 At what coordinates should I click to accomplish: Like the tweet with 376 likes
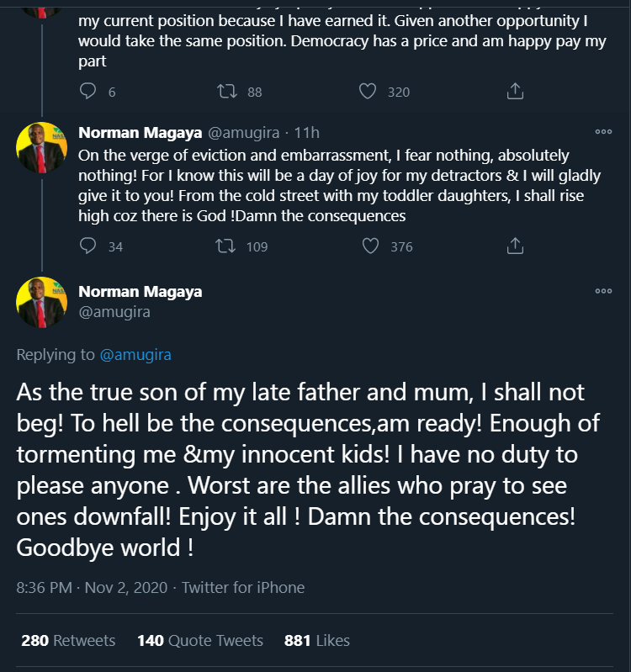(x=370, y=246)
